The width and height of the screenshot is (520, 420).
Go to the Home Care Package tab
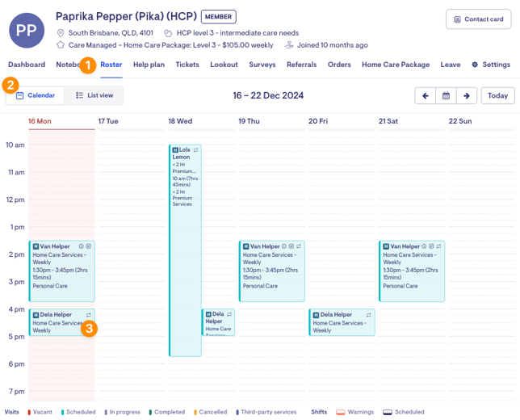click(396, 65)
